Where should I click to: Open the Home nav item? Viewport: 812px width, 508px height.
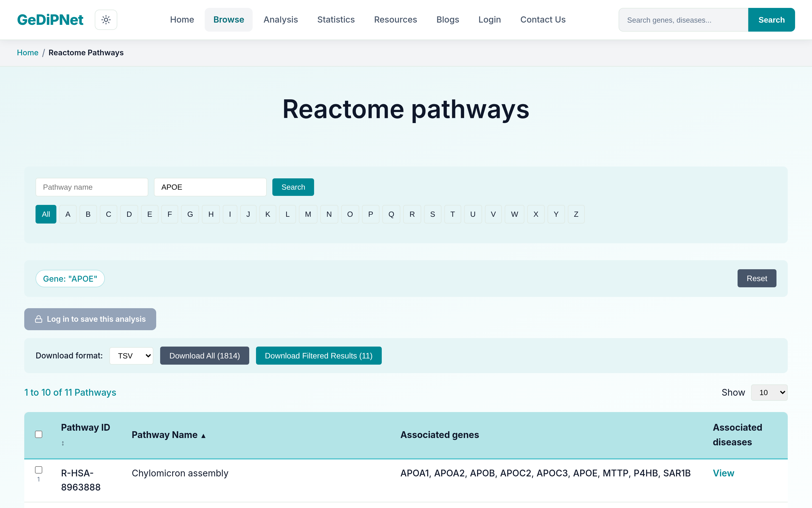[x=182, y=20]
